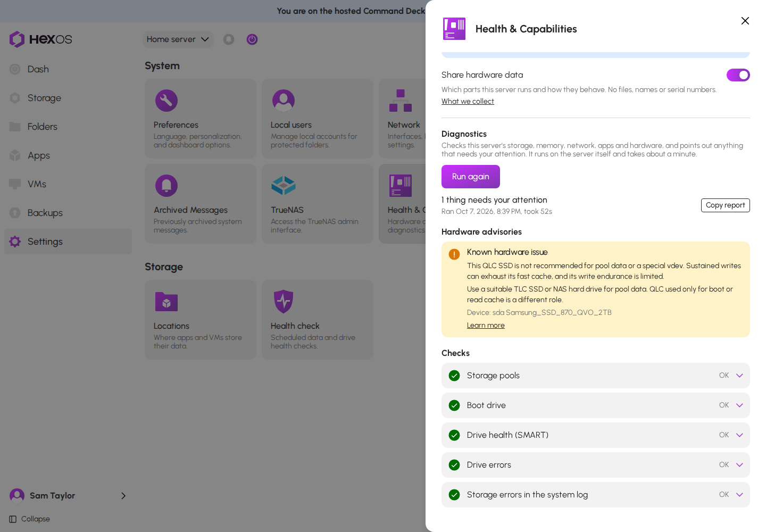
Task: Expand the Drive health (SMART) check
Action: [739, 435]
